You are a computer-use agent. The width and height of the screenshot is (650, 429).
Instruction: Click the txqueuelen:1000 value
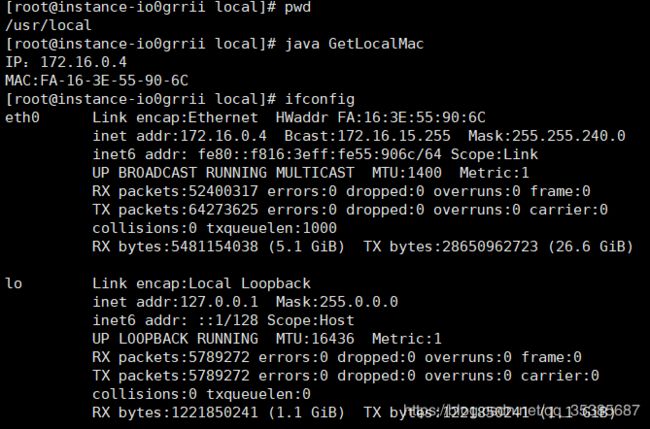pos(272,228)
